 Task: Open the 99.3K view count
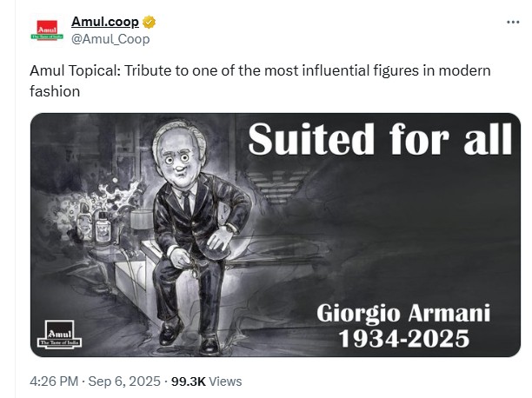point(189,381)
